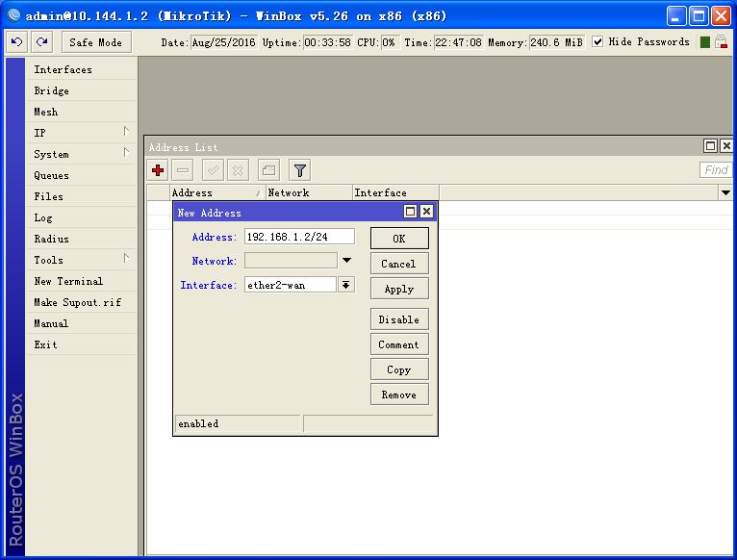Click the comment icon in Address List toolbar
Image resolution: width=737 pixels, height=560 pixels.
[268, 170]
